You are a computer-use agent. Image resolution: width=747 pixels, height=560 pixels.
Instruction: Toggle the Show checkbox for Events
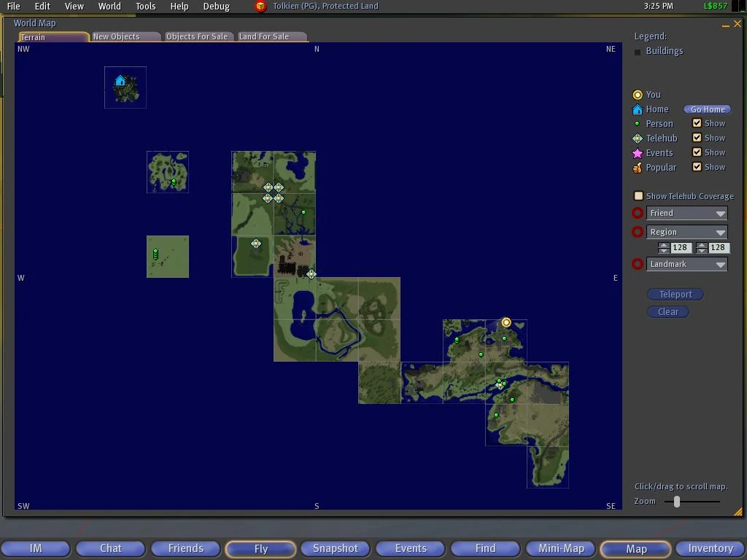697,152
